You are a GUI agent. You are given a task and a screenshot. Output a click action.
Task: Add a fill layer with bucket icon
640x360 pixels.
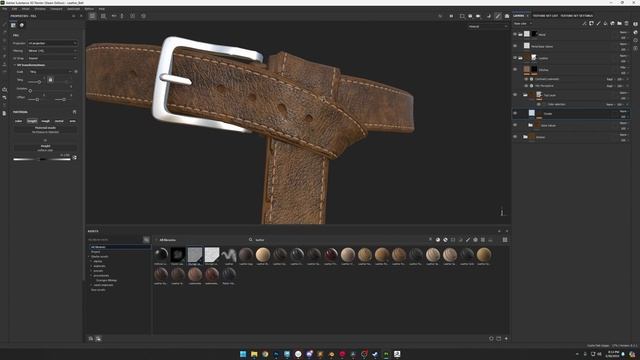[605, 24]
